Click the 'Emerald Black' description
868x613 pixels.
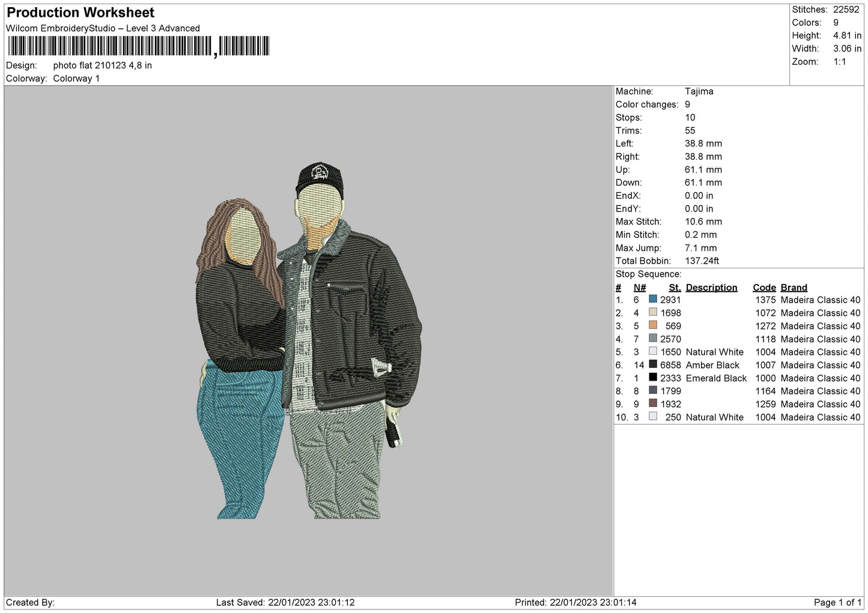tap(716, 378)
